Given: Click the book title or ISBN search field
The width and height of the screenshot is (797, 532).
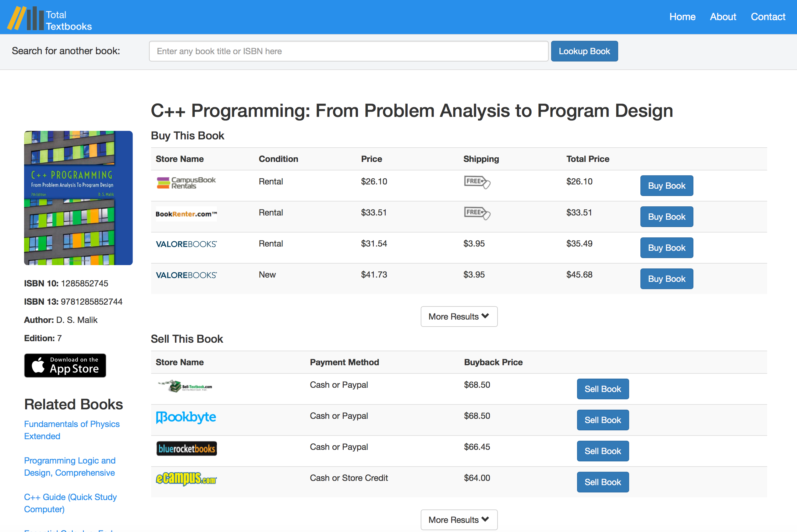Looking at the screenshot, I should (349, 51).
